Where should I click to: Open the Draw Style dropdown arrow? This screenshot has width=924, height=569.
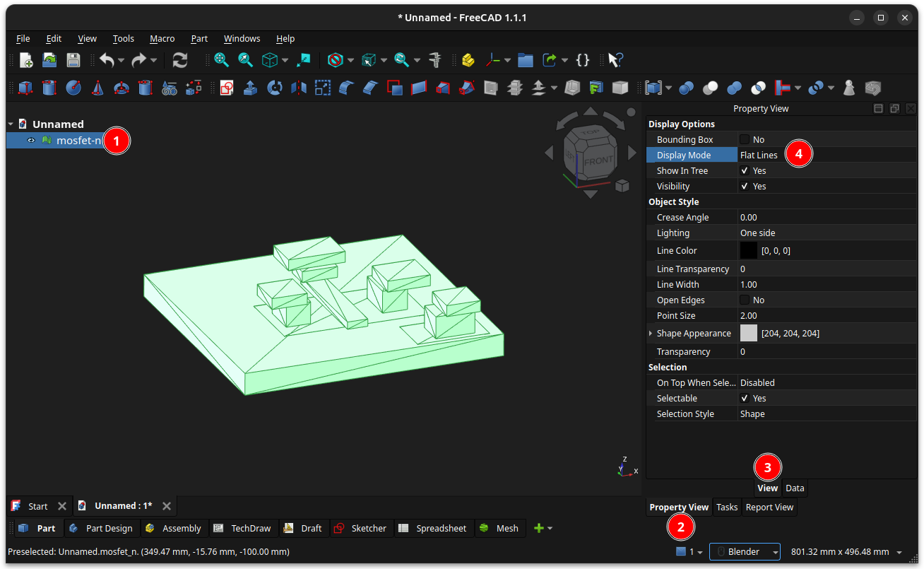click(x=350, y=60)
